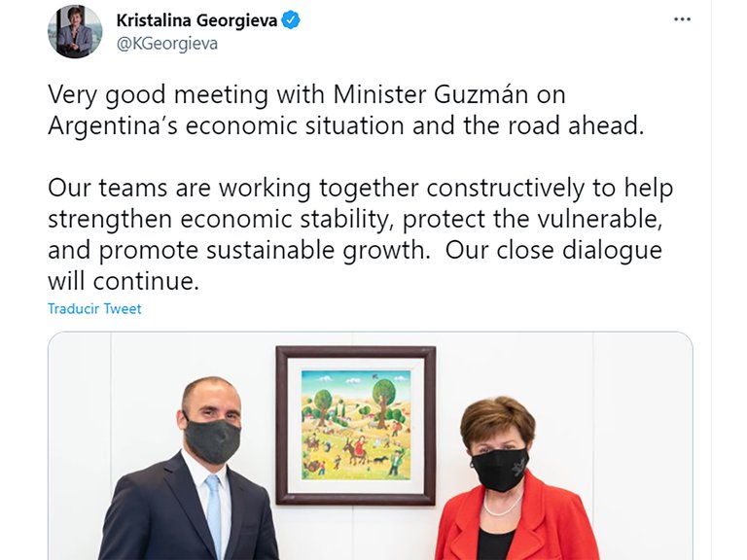Click the word "Argentina's" in the tweet

113,125
